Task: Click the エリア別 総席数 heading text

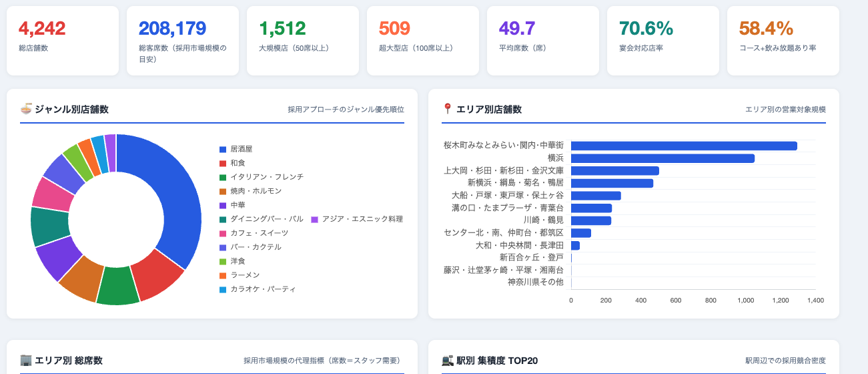Action: (x=69, y=361)
